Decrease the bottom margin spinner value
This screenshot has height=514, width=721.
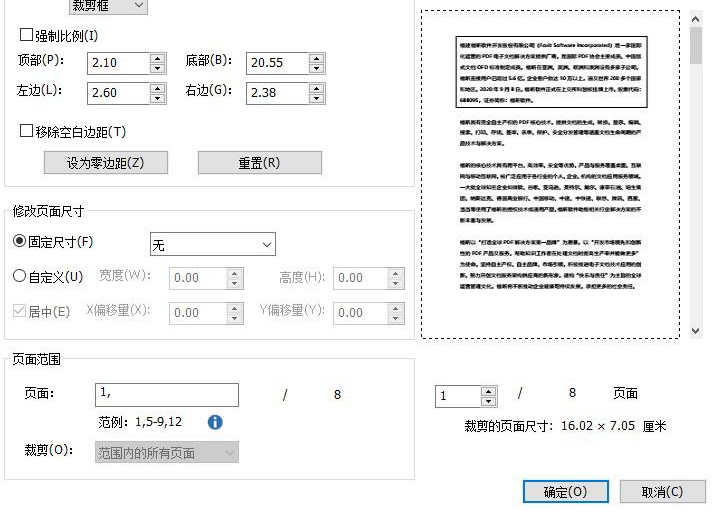click(315, 68)
